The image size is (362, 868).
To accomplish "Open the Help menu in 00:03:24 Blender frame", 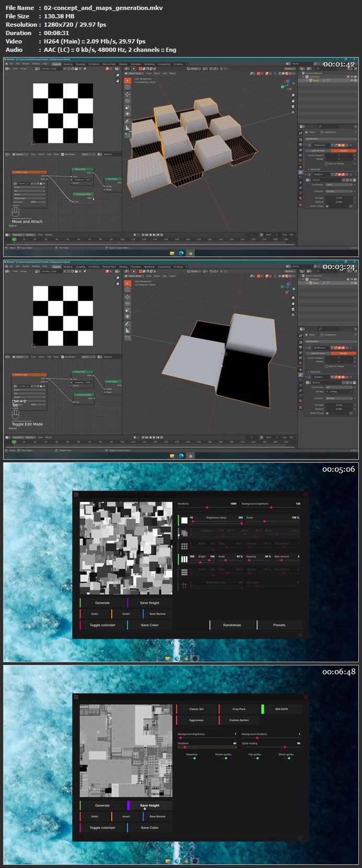I will [44, 266].
